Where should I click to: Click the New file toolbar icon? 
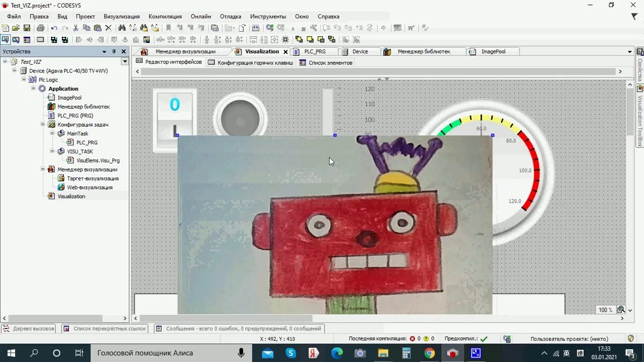click(6, 28)
